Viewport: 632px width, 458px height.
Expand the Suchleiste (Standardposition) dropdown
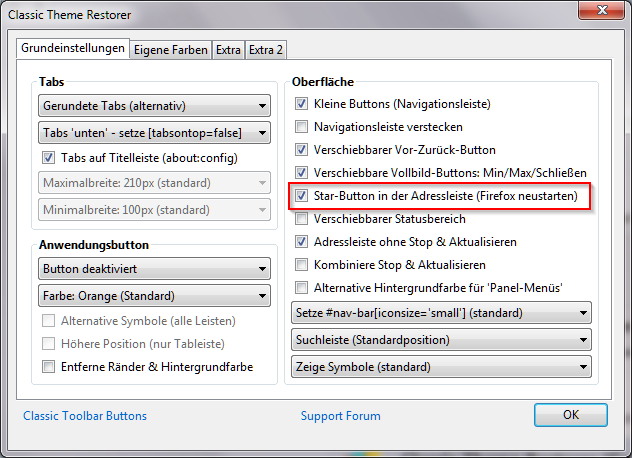[x=441, y=340]
